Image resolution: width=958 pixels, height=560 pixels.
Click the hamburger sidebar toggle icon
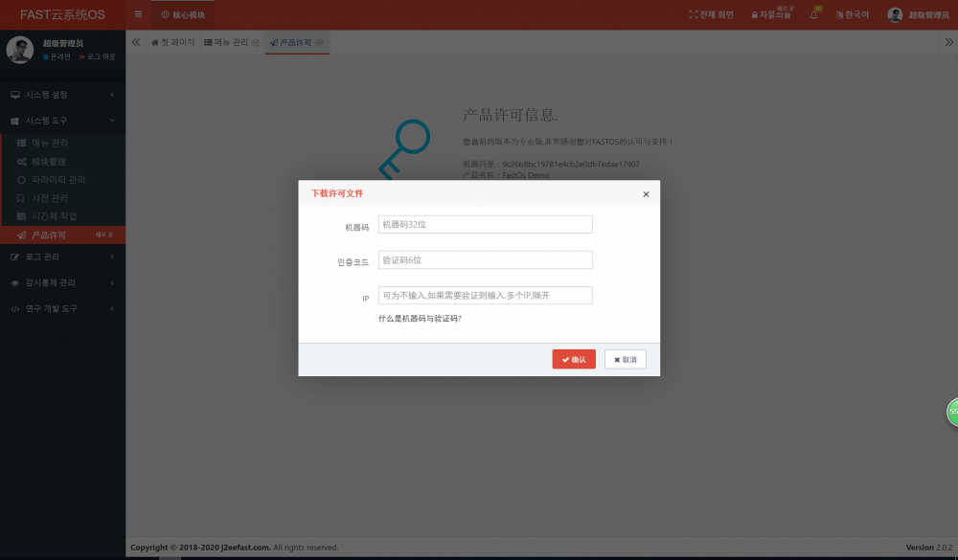[x=138, y=14]
